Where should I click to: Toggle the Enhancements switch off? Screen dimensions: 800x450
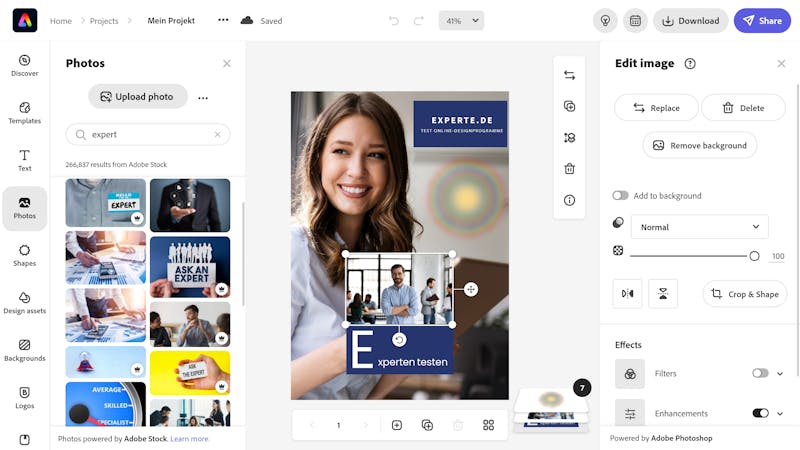tap(760, 413)
